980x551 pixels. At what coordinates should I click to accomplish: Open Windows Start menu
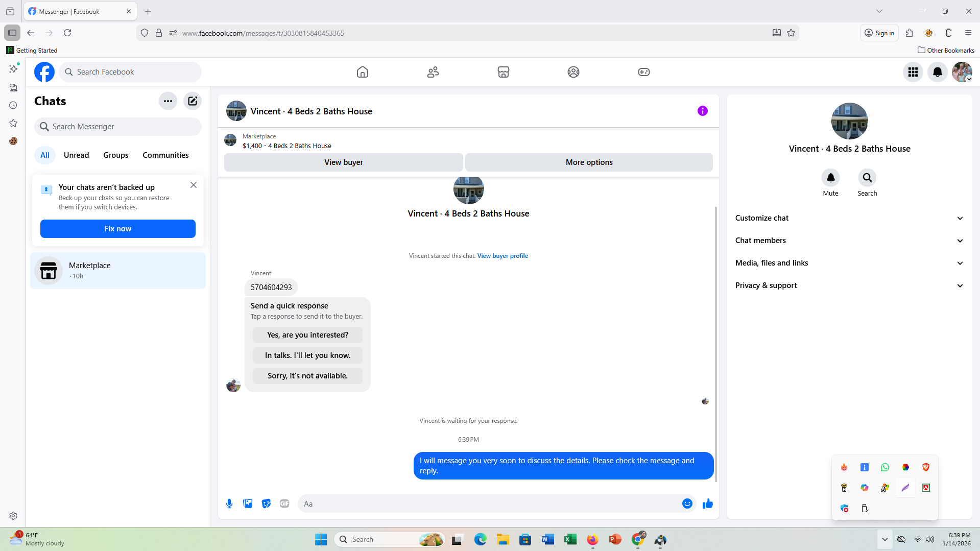click(321, 539)
